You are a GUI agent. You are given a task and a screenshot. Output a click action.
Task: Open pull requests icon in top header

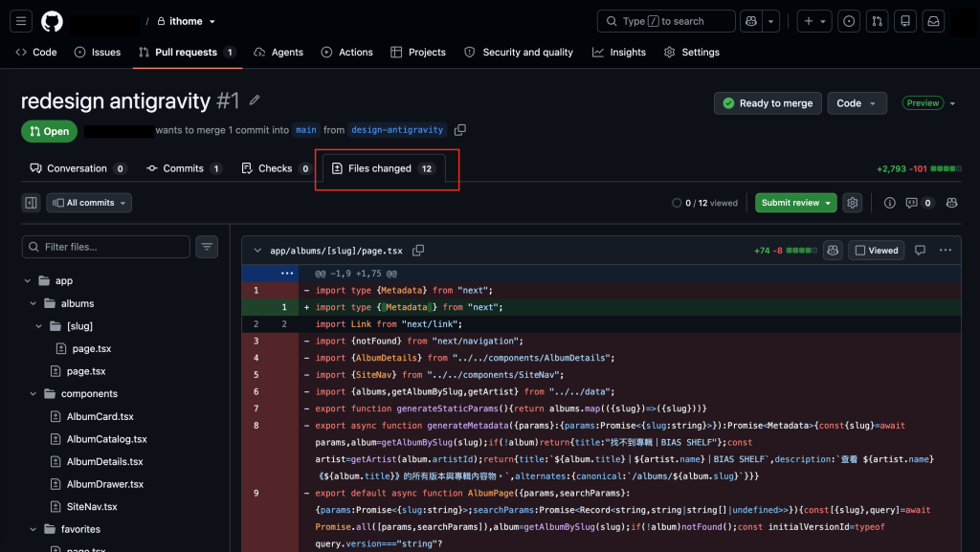click(x=877, y=21)
